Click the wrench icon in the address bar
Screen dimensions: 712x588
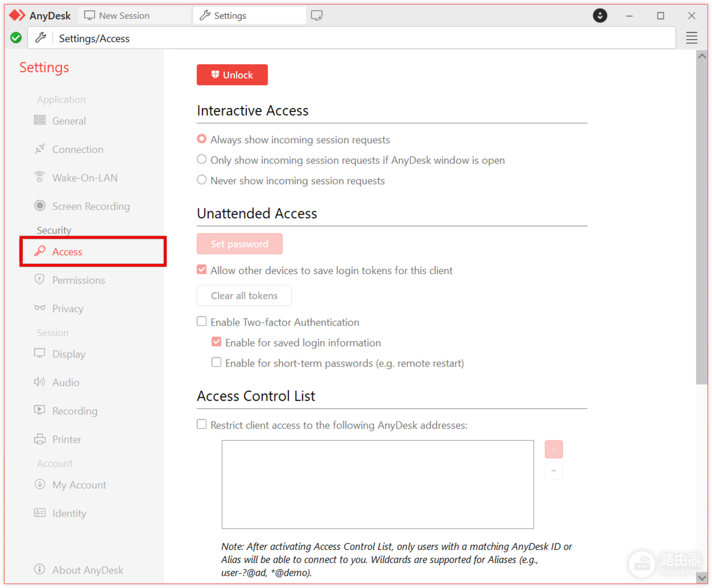click(40, 38)
